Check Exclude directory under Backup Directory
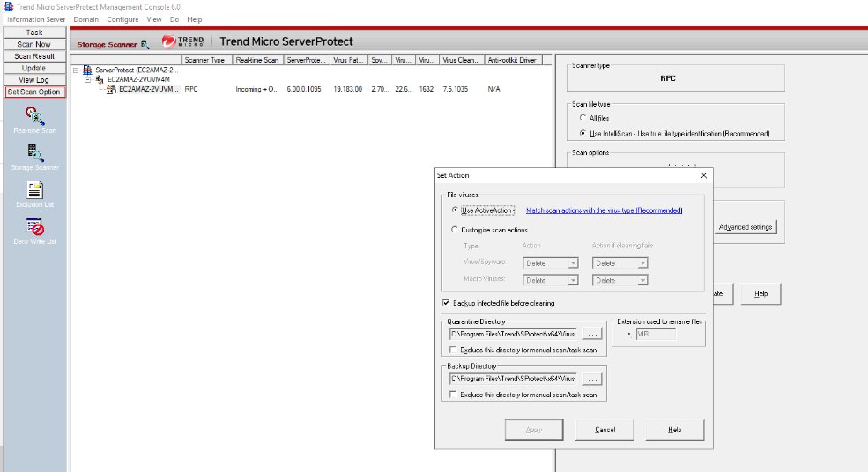The width and height of the screenshot is (868, 472). pos(453,395)
